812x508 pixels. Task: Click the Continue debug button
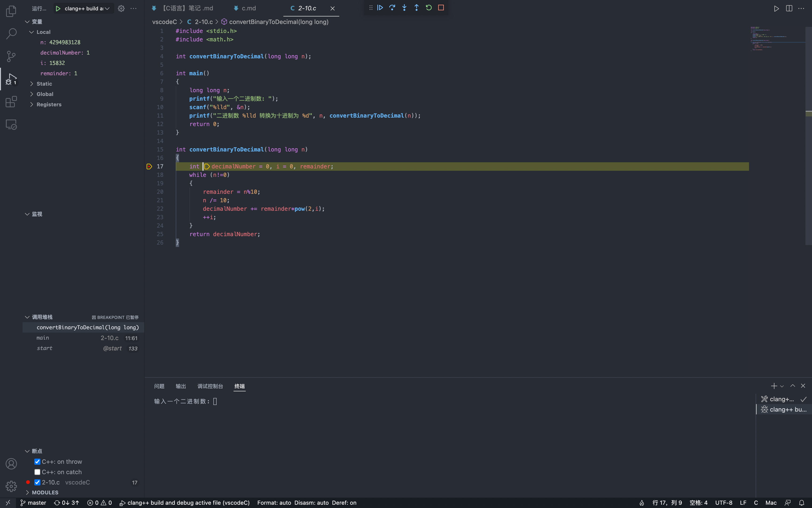380,8
